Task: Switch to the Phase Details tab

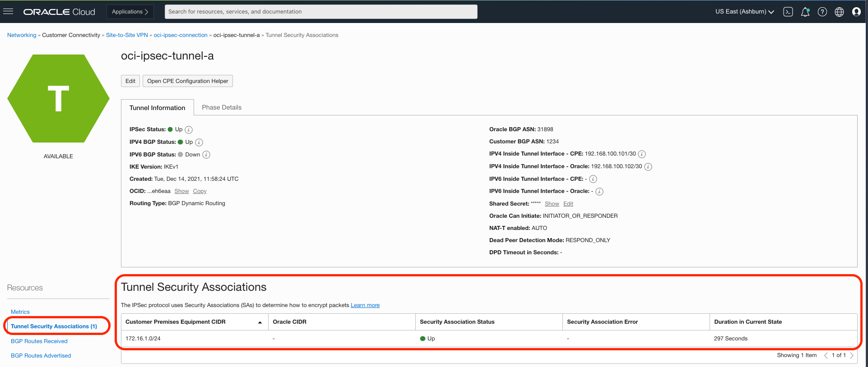Action: (x=222, y=107)
